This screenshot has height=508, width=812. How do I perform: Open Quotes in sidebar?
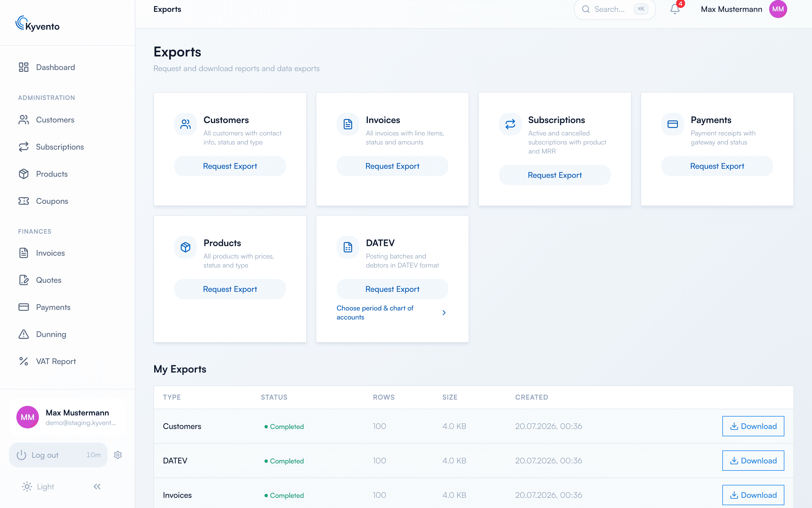67,280
